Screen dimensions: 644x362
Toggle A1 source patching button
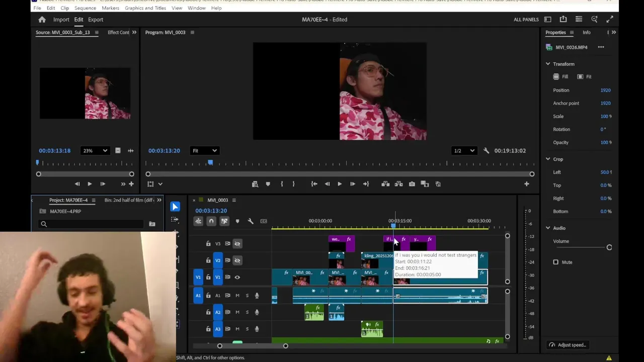click(198, 296)
